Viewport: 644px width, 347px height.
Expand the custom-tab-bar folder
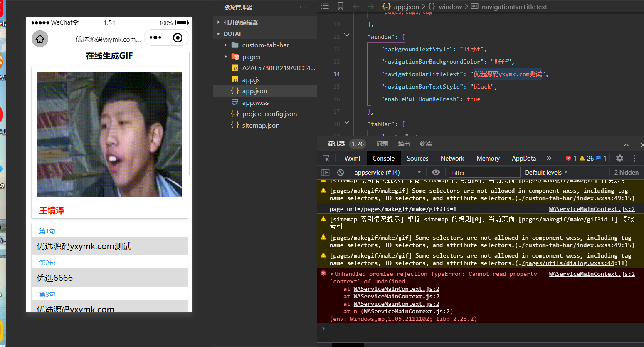click(226, 45)
